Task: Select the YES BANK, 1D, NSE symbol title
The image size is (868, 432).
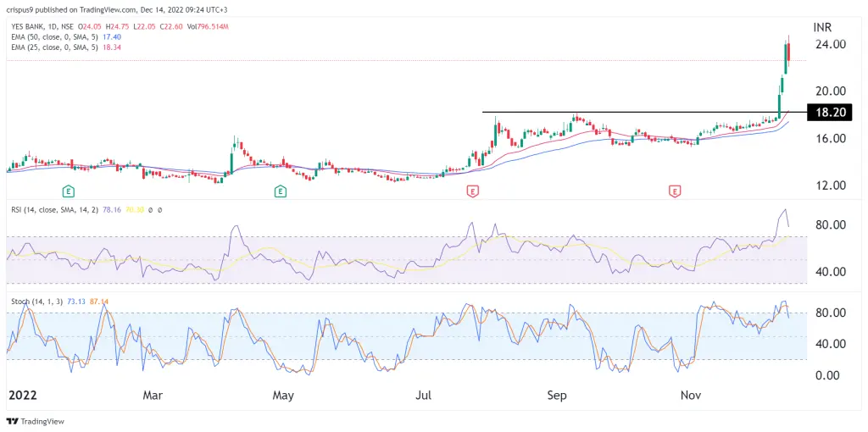Action: [x=44, y=26]
